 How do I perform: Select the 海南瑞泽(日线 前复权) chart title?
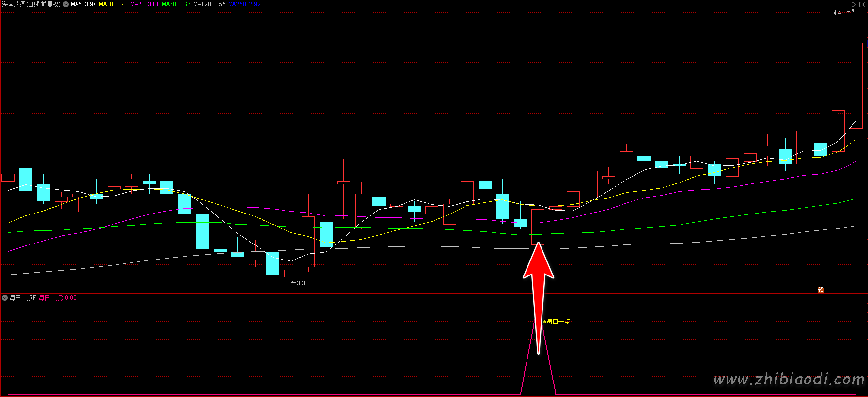31,4
